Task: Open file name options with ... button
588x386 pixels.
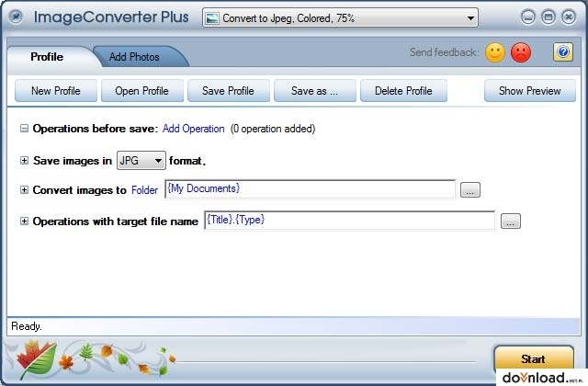Action: tap(511, 221)
